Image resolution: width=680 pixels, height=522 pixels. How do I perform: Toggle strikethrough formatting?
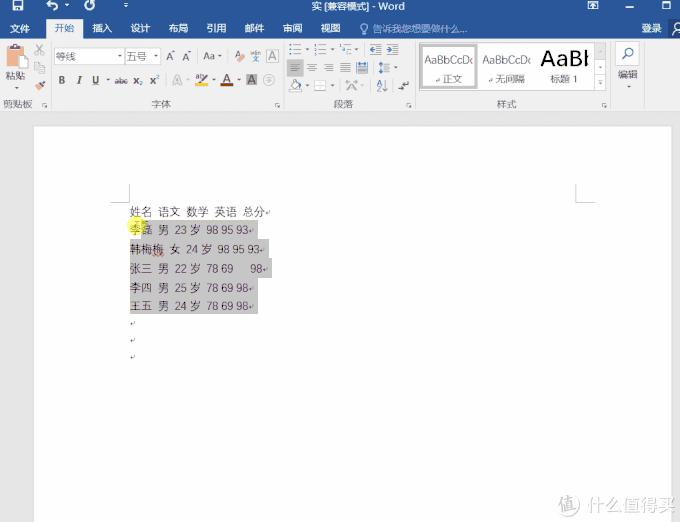tap(121, 81)
